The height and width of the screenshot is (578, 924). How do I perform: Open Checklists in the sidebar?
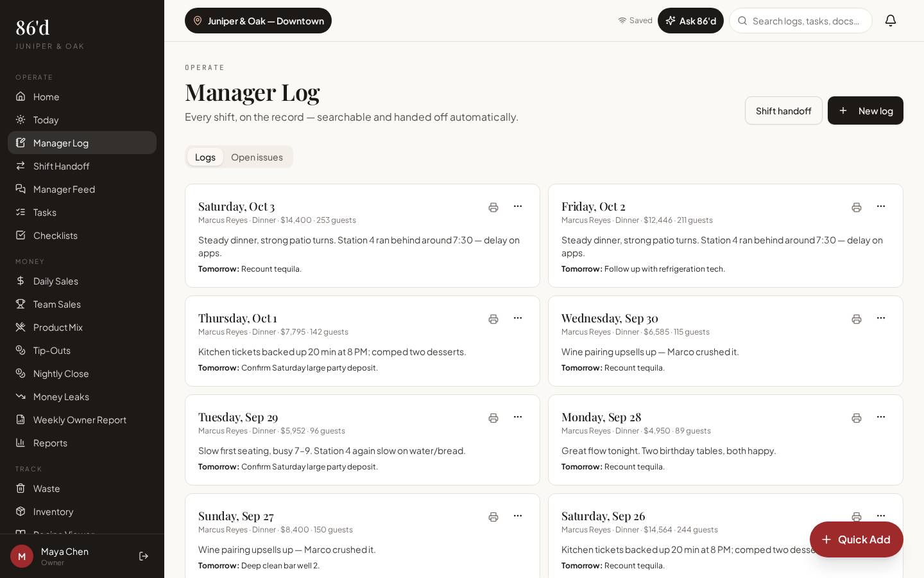[82, 235]
